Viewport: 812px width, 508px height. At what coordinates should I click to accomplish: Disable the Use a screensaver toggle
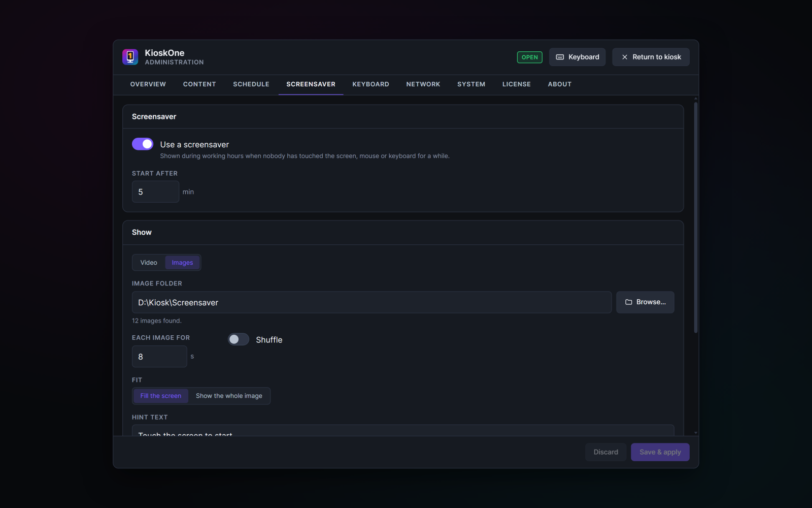pos(143,144)
